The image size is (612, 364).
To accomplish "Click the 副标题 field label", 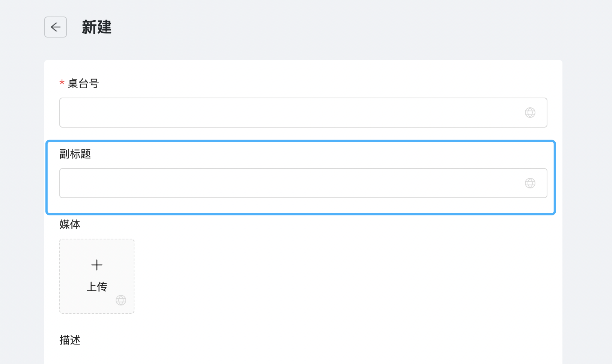I will point(75,154).
